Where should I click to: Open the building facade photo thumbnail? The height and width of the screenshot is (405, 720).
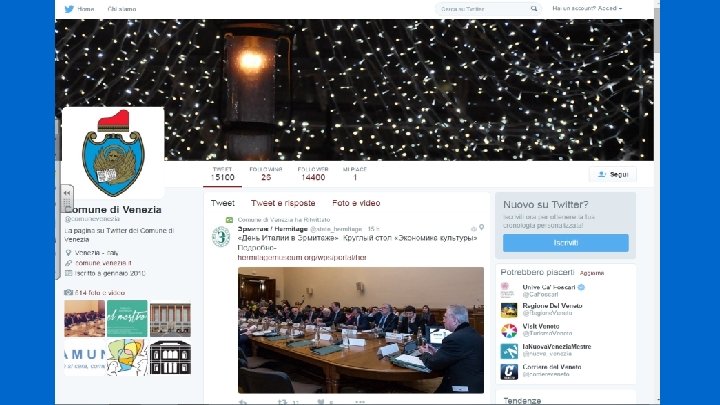click(x=170, y=320)
